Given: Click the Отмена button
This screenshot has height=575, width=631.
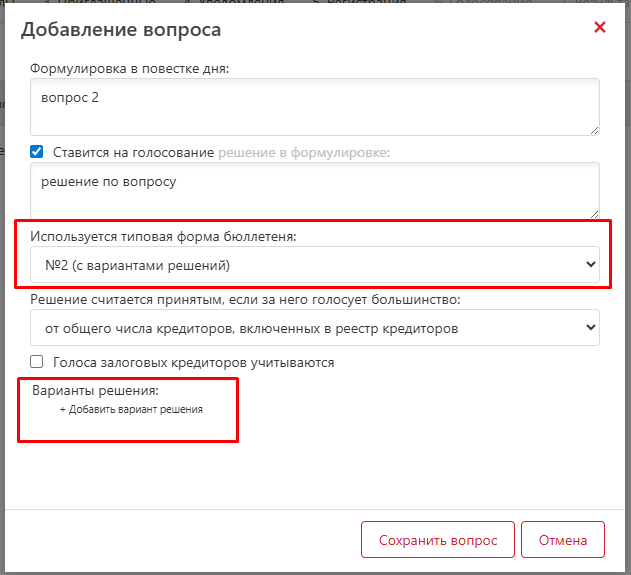Looking at the screenshot, I should tap(563, 540).
